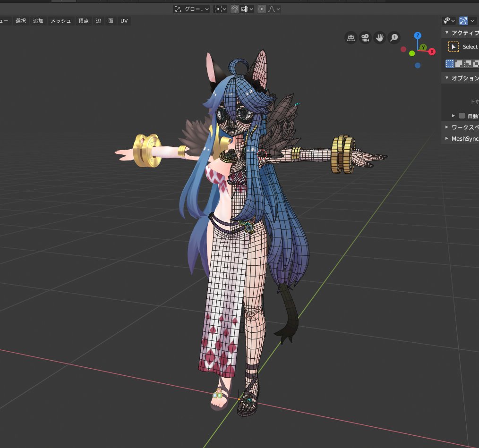
Task: Click the pan view hand icon
Action: coord(380,38)
